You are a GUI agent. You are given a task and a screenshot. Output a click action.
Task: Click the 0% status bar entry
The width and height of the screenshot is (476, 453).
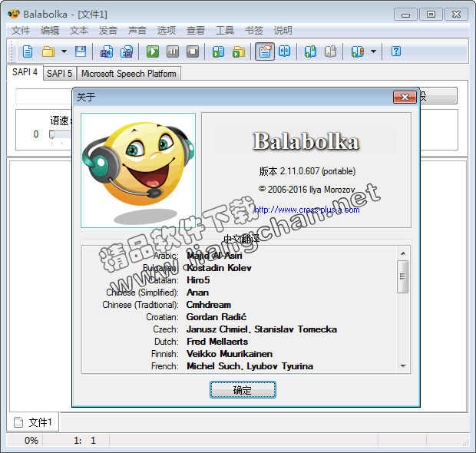[31, 440]
